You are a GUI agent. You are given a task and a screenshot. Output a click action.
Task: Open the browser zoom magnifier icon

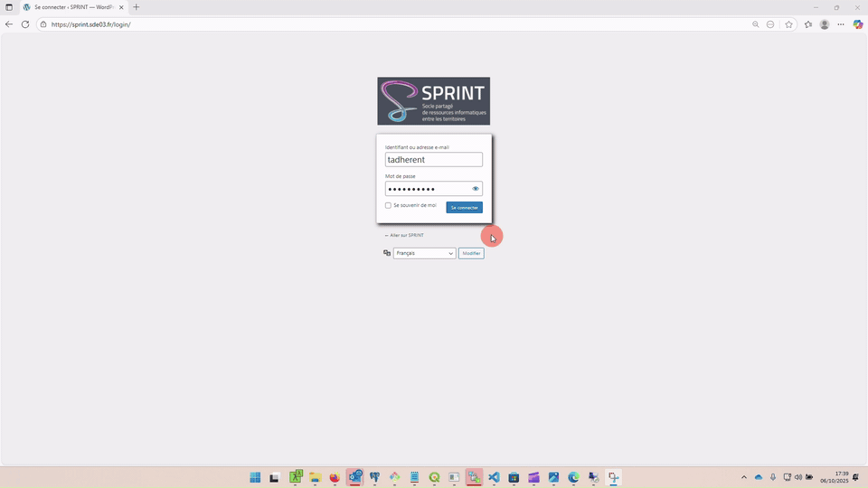point(756,24)
